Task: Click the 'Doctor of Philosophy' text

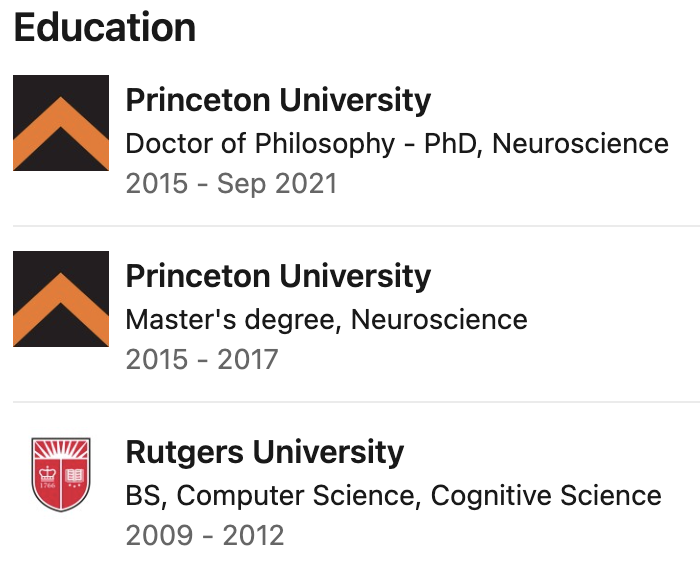Action: coord(260,143)
